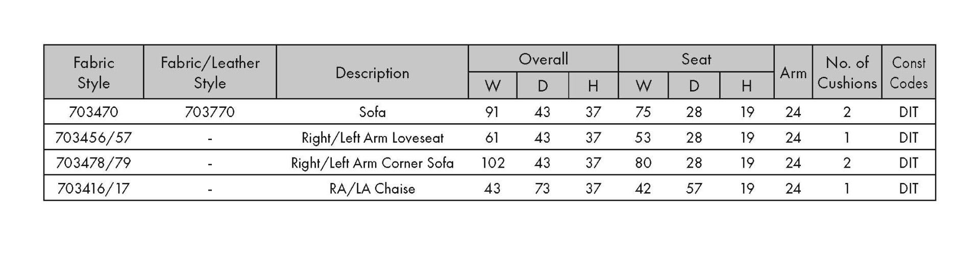The height and width of the screenshot is (254, 980).
Task: Click the Seat group header
Action: (x=696, y=59)
